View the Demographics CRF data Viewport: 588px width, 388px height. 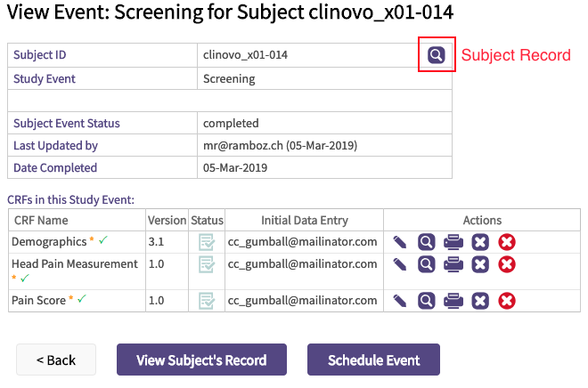point(427,241)
